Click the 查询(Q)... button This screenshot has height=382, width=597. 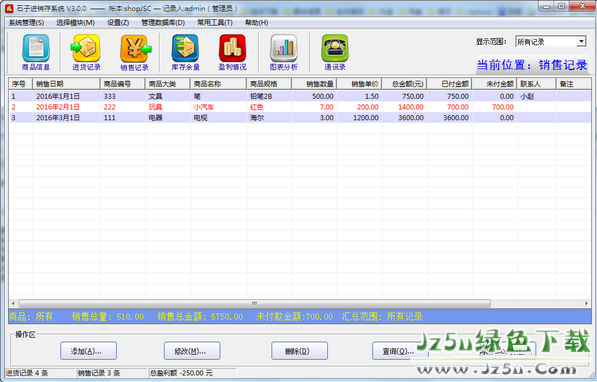pos(400,351)
